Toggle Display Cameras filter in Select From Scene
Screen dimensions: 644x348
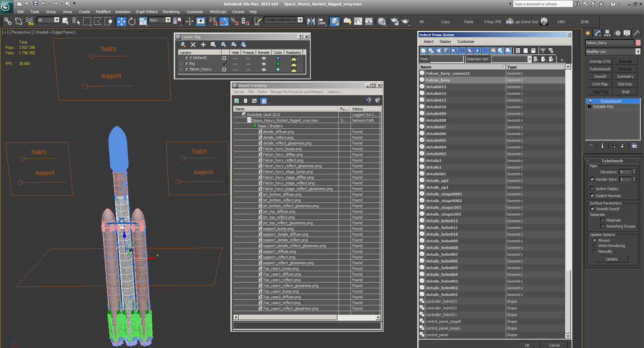446,51
